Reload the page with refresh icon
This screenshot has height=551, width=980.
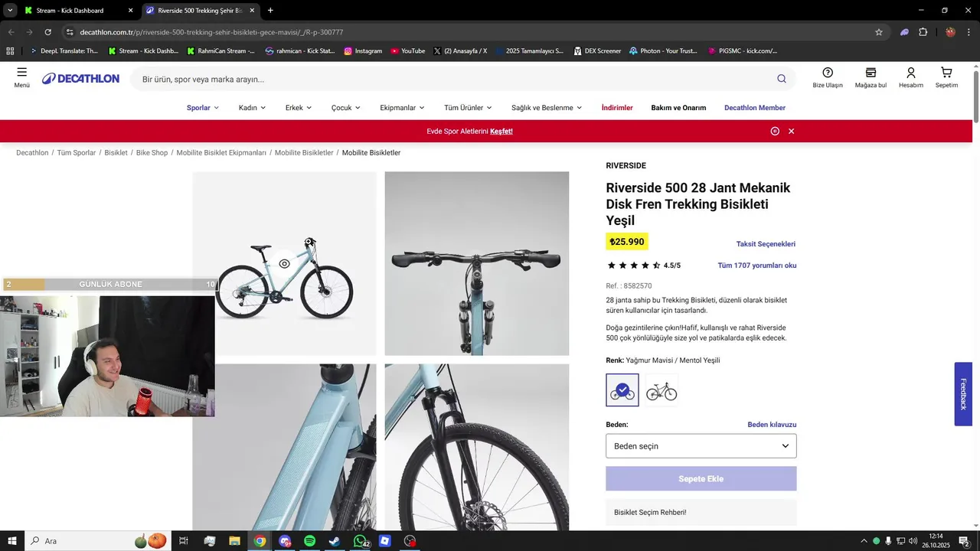click(47, 32)
